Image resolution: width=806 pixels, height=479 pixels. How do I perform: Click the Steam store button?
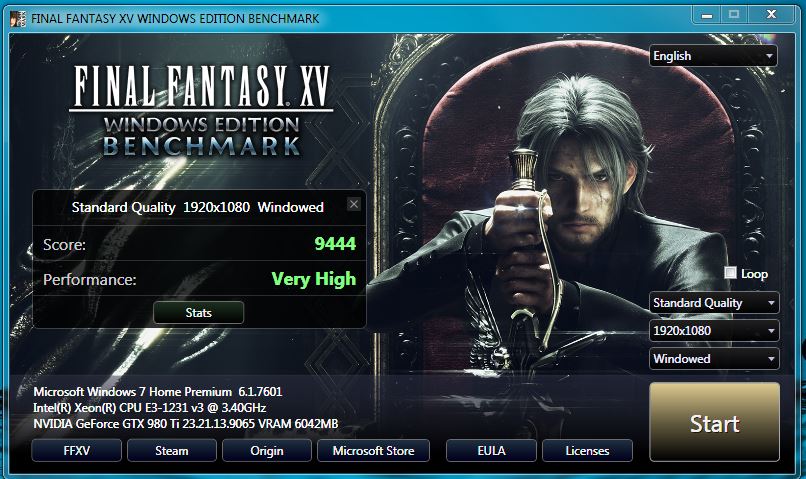tap(172, 451)
